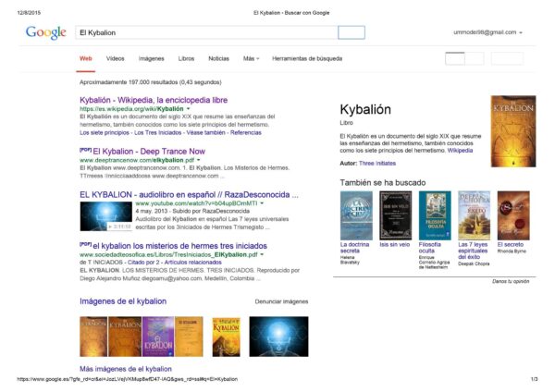Screen dimensions: 555x392
Task: Click the search button beside the query box
Action: pyautogui.click(x=351, y=32)
